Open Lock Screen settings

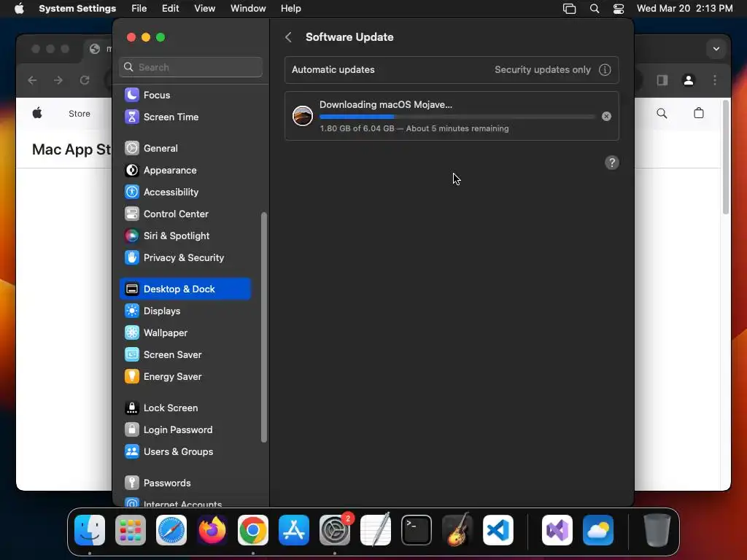(x=185, y=408)
